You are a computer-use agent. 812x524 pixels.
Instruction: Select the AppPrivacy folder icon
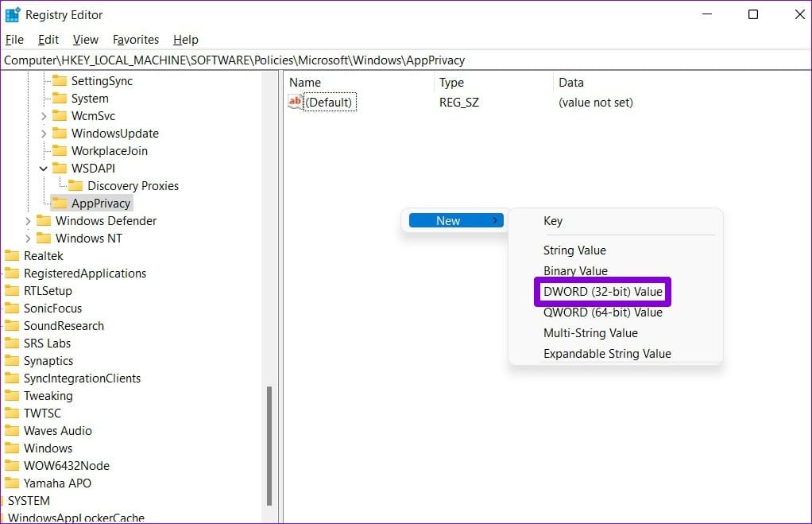(60, 203)
